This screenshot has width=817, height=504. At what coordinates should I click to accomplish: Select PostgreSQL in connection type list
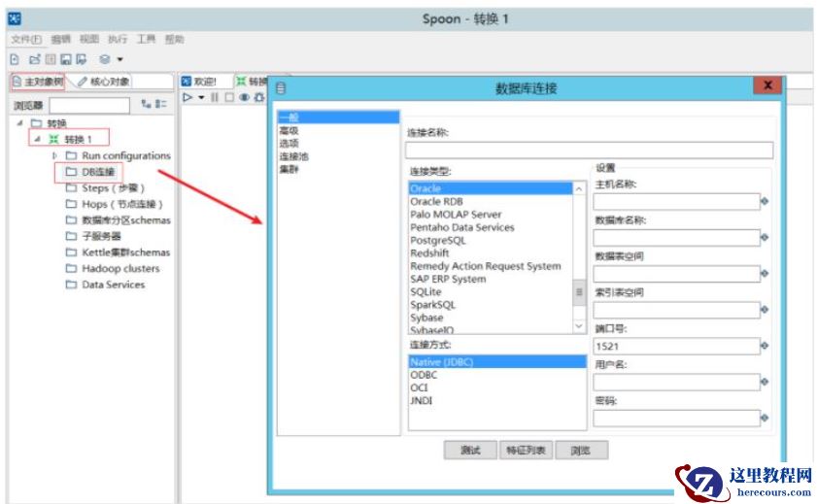(x=438, y=240)
